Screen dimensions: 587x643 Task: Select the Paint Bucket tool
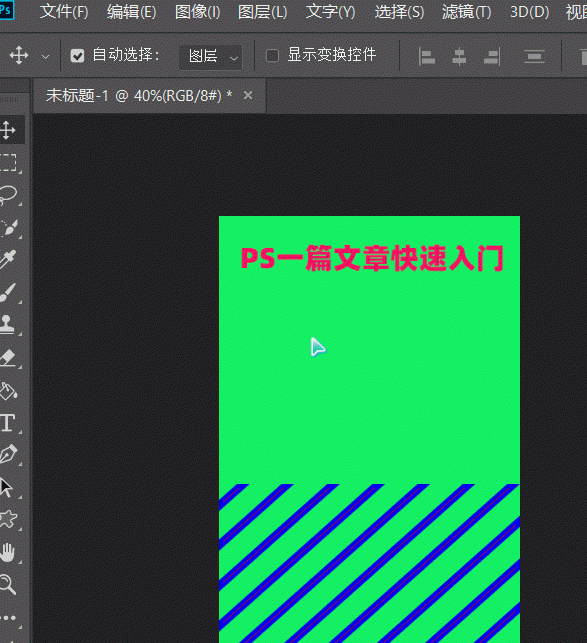point(8,391)
